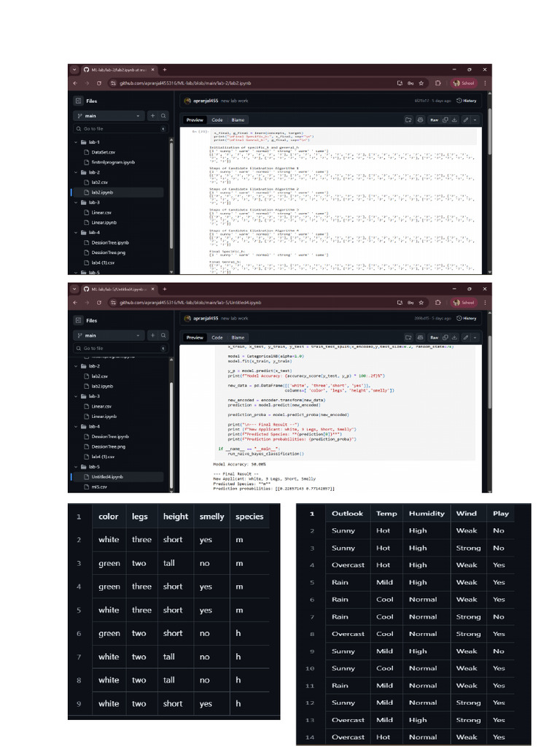Collapse lab-5 folder in bottom window tree
The width and height of the screenshot is (560, 747).
[76, 467]
